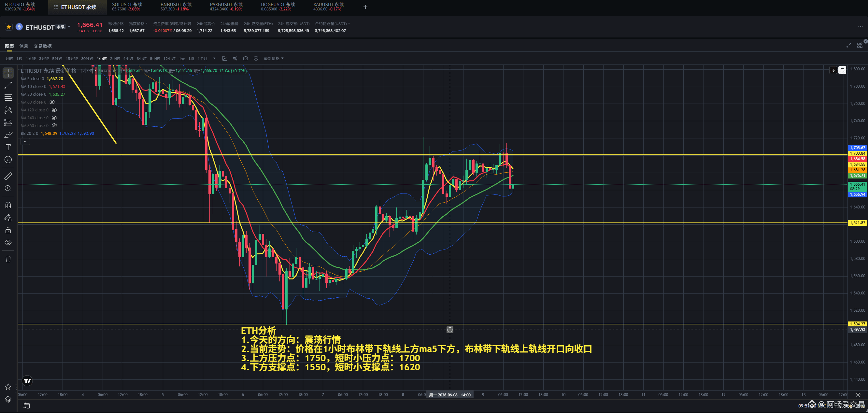Open the date range calendar icon
Viewport: 868px width, 413px height.
click(27, 406)
